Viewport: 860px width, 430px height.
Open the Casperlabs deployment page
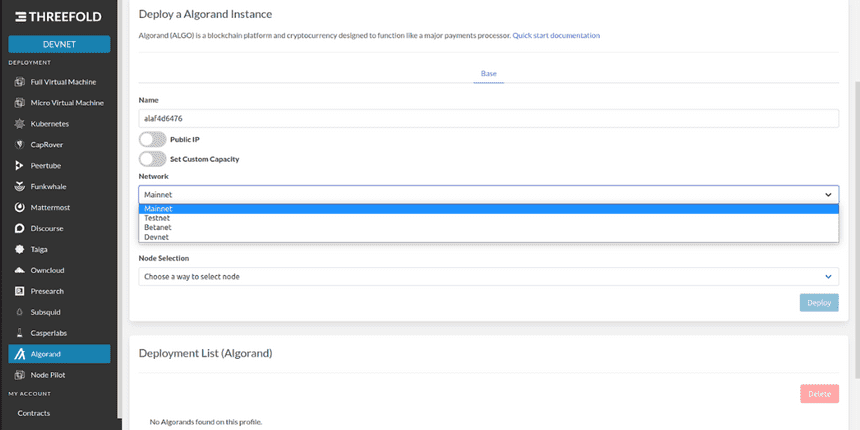pyautogui.click(x=59, y=333)
